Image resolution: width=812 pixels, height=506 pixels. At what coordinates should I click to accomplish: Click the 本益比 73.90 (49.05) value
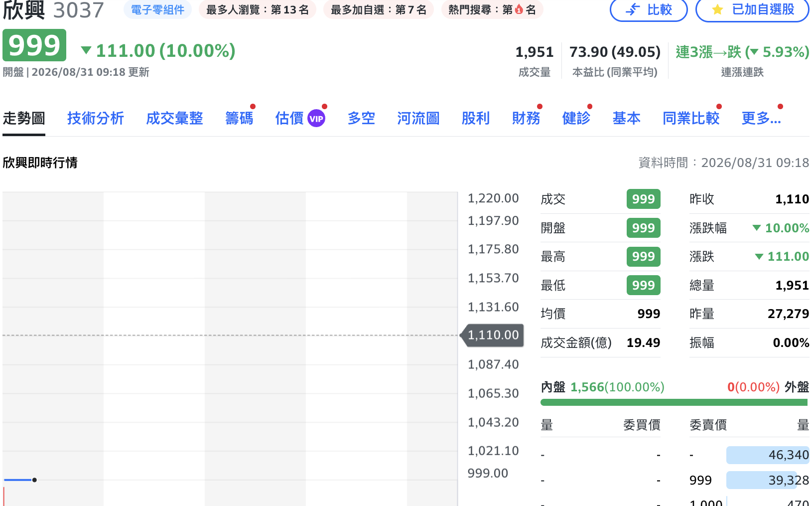click(615, 52)
